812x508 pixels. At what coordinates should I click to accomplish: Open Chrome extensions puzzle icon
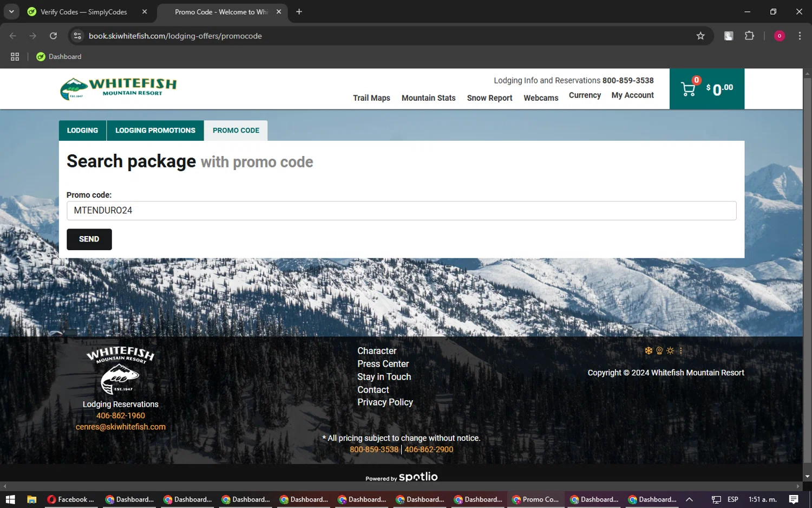(x=749, y=36)
